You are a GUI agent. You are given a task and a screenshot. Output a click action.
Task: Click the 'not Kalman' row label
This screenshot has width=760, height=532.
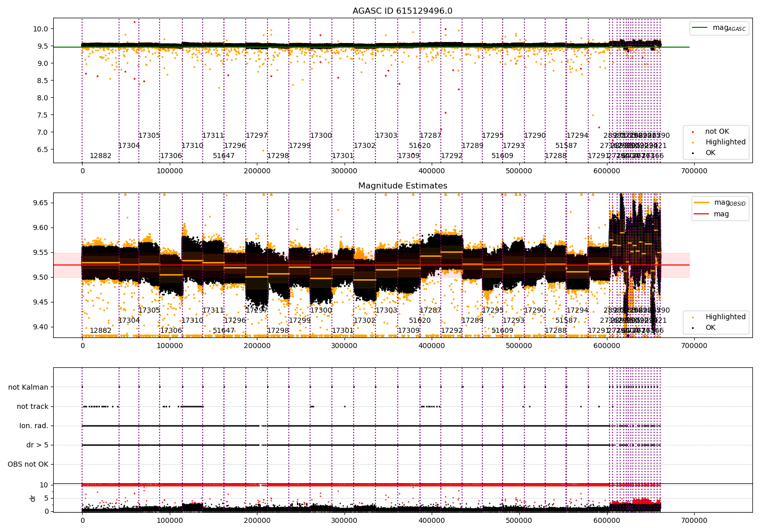point(28,388)
